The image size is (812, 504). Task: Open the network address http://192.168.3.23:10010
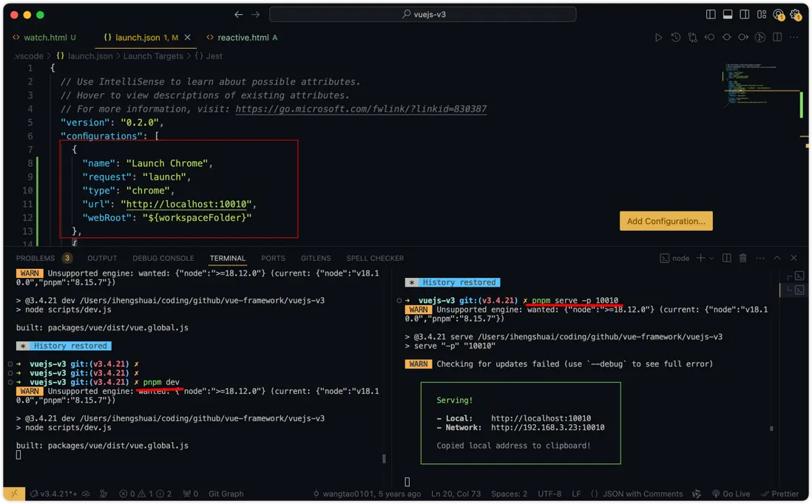click(x=547, y=428)
